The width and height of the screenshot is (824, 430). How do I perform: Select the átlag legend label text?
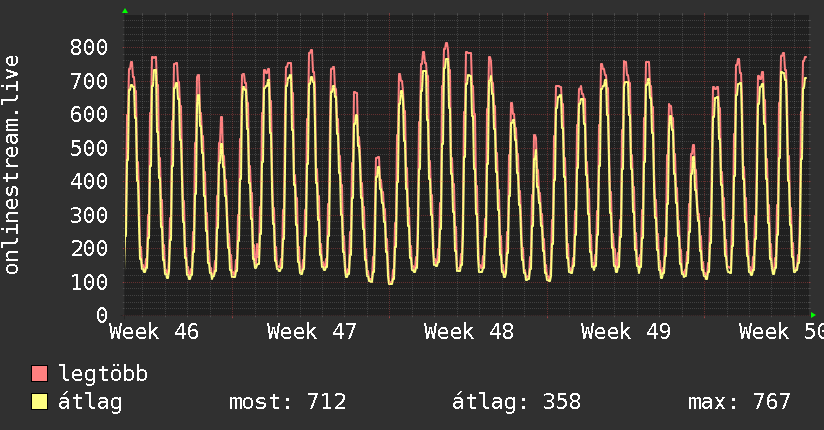pos(91,402)
